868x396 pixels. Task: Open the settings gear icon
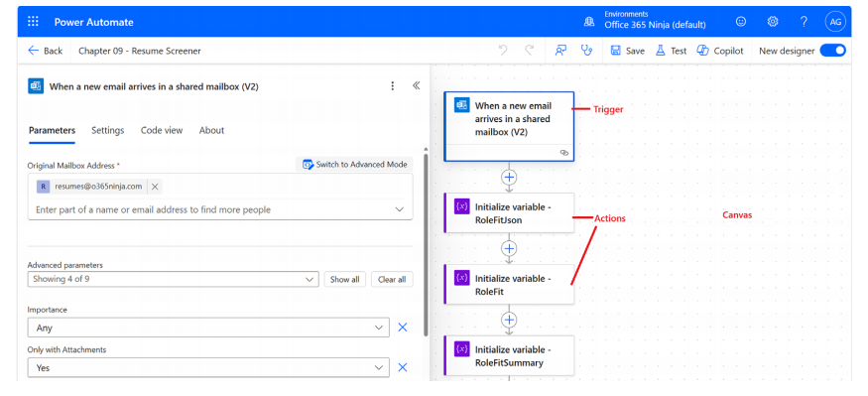tap(773, 22)
